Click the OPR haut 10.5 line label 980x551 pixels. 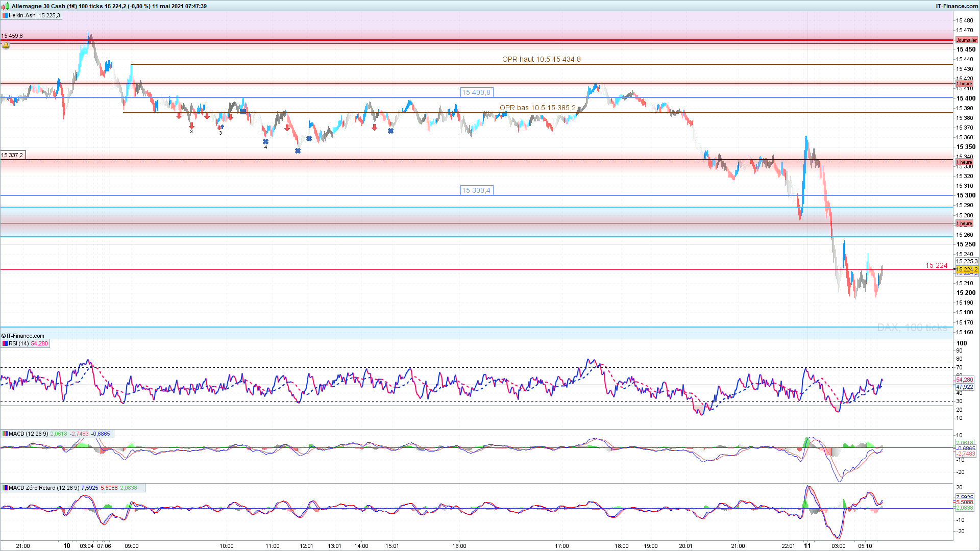coord(541,59)
